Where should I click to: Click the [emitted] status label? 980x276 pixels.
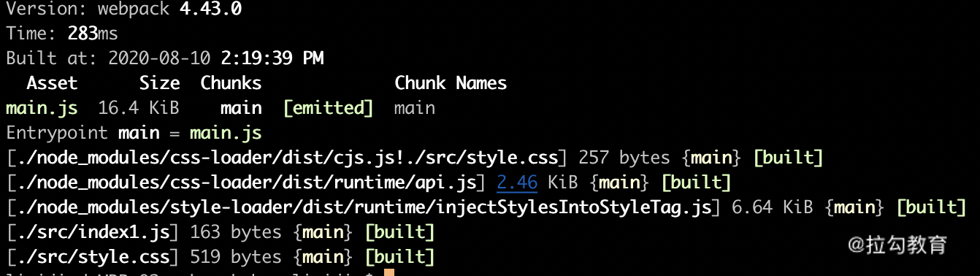point(328,108)
